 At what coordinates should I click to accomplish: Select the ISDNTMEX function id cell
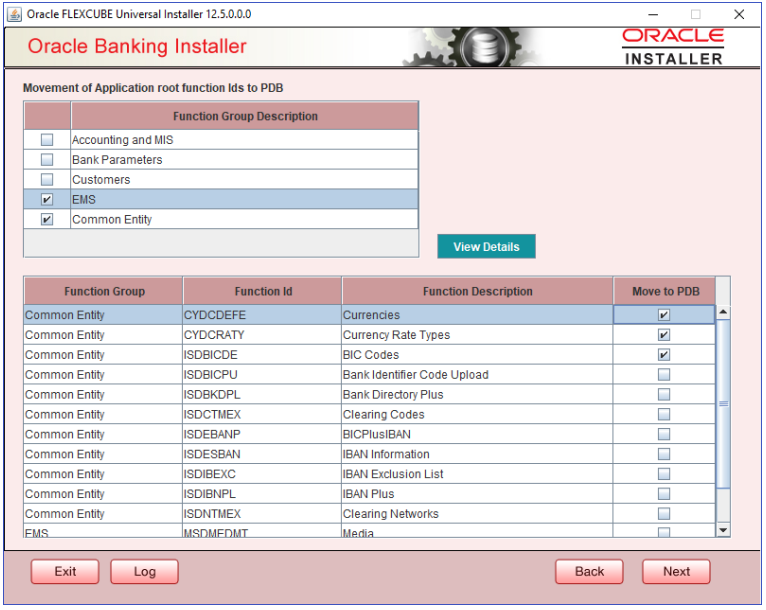pos(262,514)
